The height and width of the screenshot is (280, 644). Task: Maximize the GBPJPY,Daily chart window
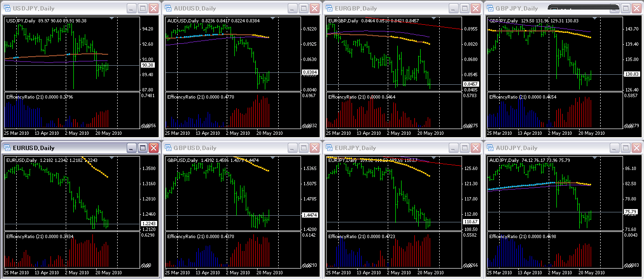[625, 9]
